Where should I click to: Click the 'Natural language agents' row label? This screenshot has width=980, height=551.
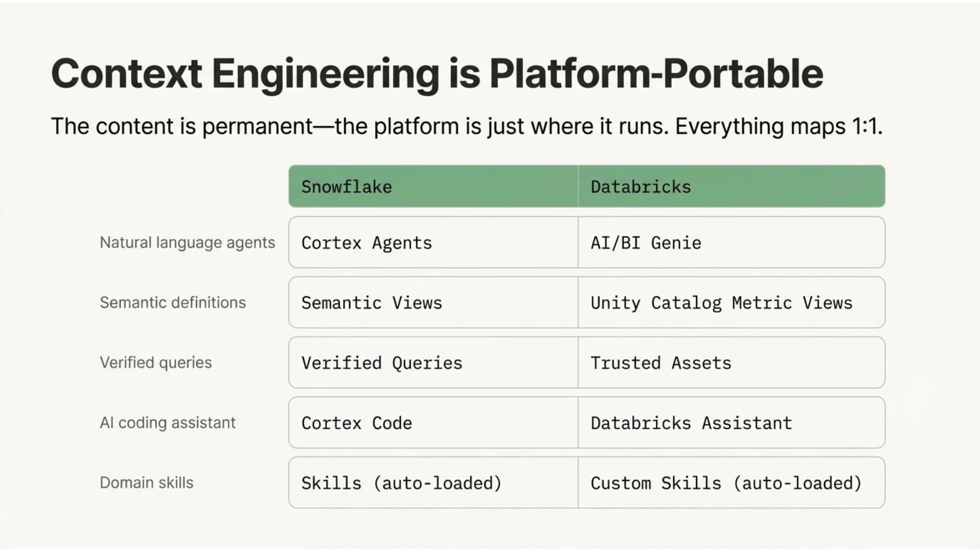pyautogui.click(x=188, y=243)
